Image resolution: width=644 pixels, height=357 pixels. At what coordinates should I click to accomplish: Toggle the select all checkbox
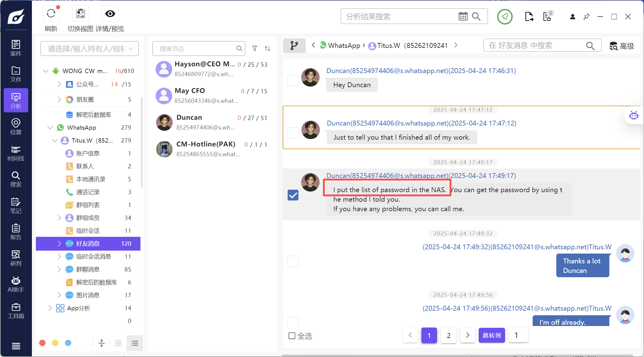tap(292, 336)
